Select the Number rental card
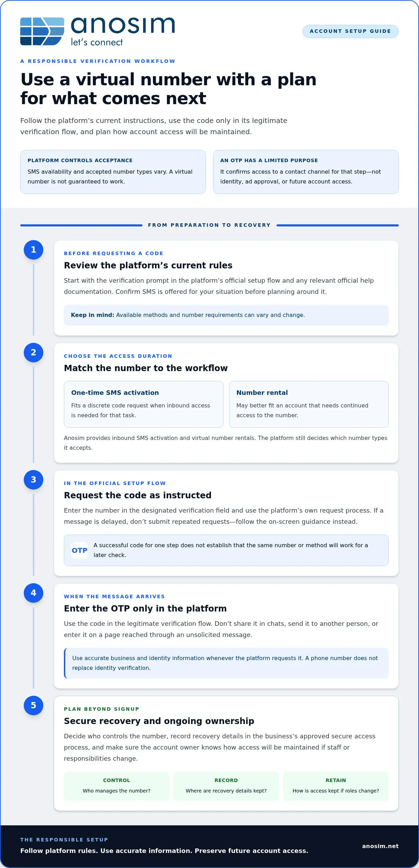 [309, 404]
